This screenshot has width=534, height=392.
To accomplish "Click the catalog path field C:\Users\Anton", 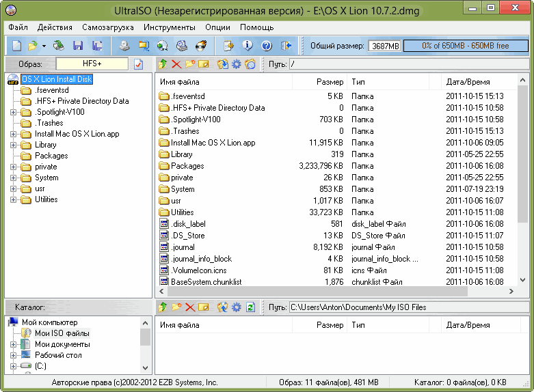I will coord(409,307).
